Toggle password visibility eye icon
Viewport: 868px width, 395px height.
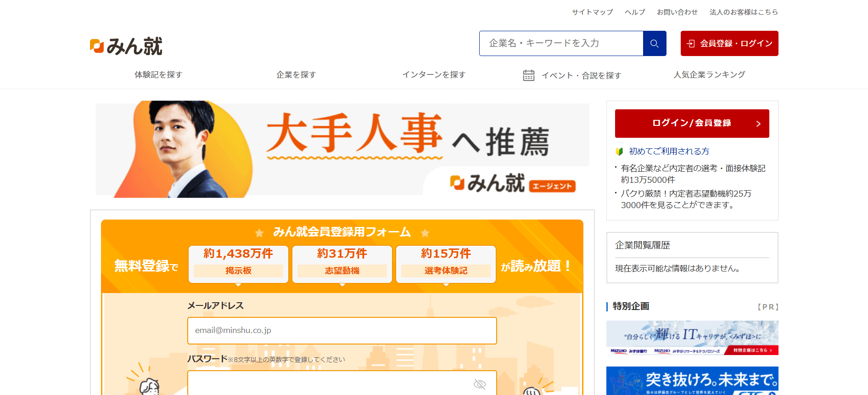point(480,384)
